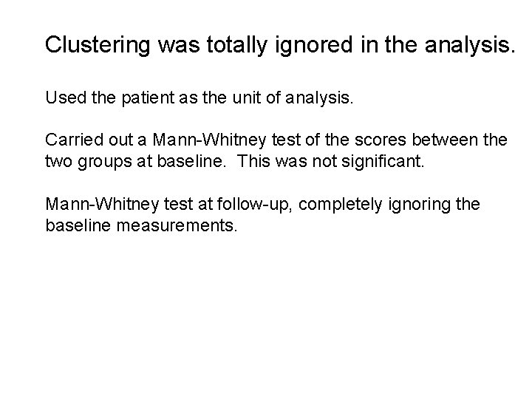Viewport: 532px width, 399px height.
Task: Click the word 'scores' in second paragraph
Action: [381, 140]
